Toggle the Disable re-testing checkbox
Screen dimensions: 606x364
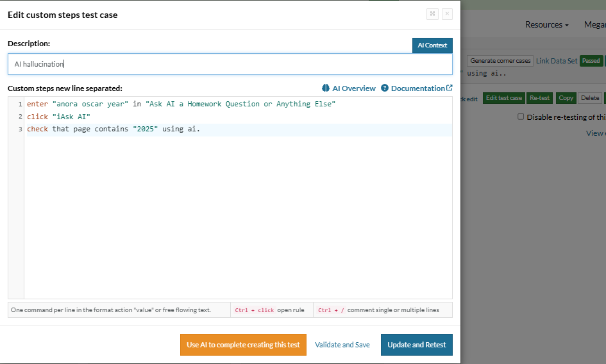(x=521, y=117)
